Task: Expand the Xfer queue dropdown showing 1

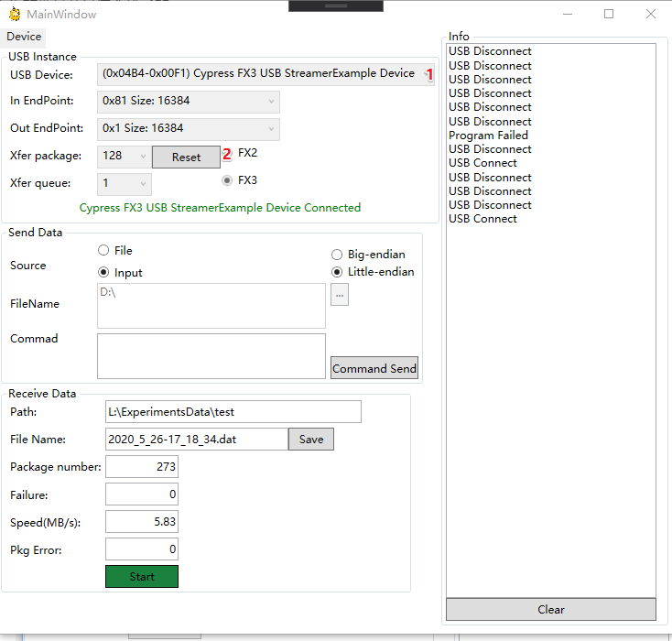Action: pyautogui.click(x=125, y=183)
